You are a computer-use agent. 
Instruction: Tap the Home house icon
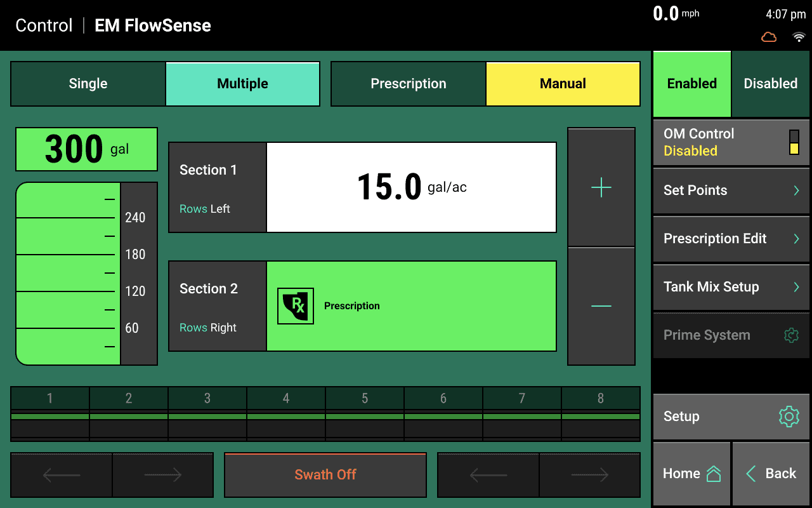(713, 473)
